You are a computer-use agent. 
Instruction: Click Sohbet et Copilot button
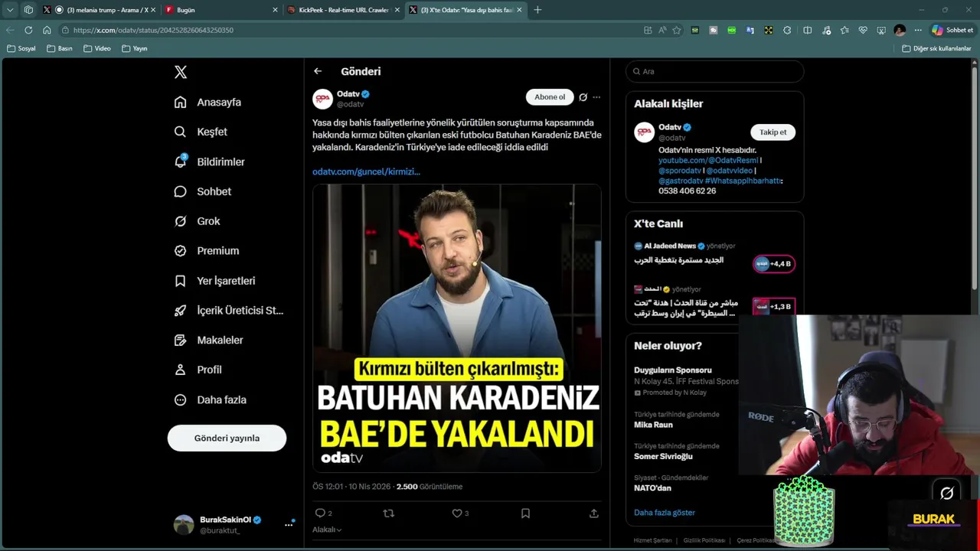tap(952, 30)
